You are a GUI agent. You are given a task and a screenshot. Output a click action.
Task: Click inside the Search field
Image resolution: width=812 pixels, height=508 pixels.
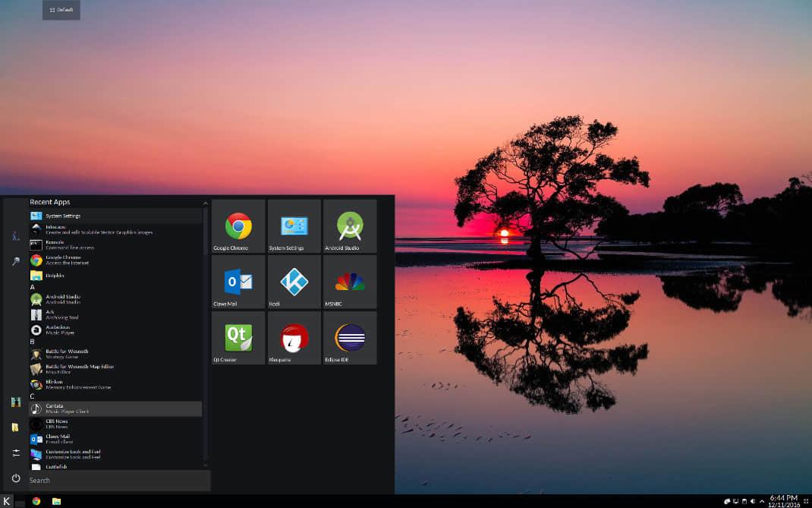point(114,480)
